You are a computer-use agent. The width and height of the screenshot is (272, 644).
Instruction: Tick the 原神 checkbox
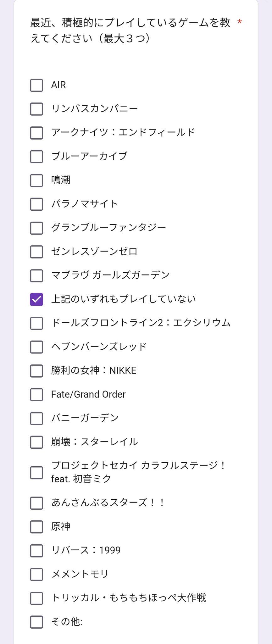(36, 527)
